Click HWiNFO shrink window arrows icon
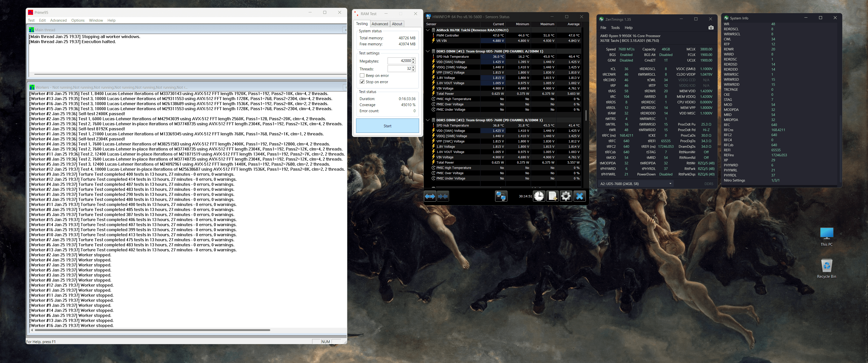This screenshot has width=868, height=363. point(443,196)
